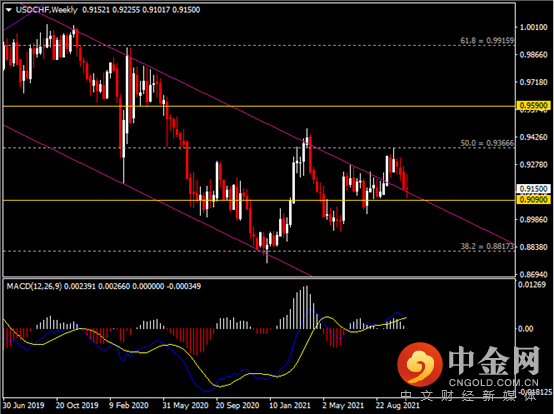
Task: Click the MACD zero level 0.00 label
Action: tap(525, 329)
